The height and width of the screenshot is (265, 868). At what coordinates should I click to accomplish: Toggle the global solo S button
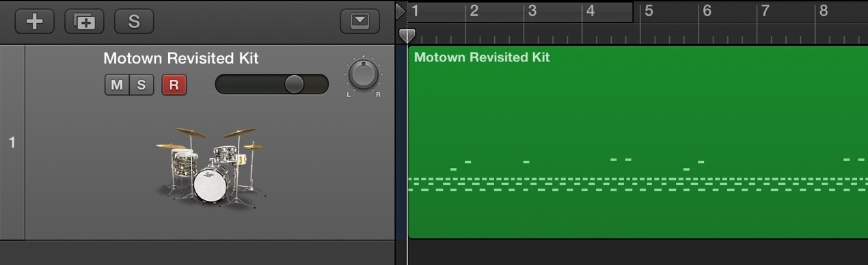coord(134,21)
